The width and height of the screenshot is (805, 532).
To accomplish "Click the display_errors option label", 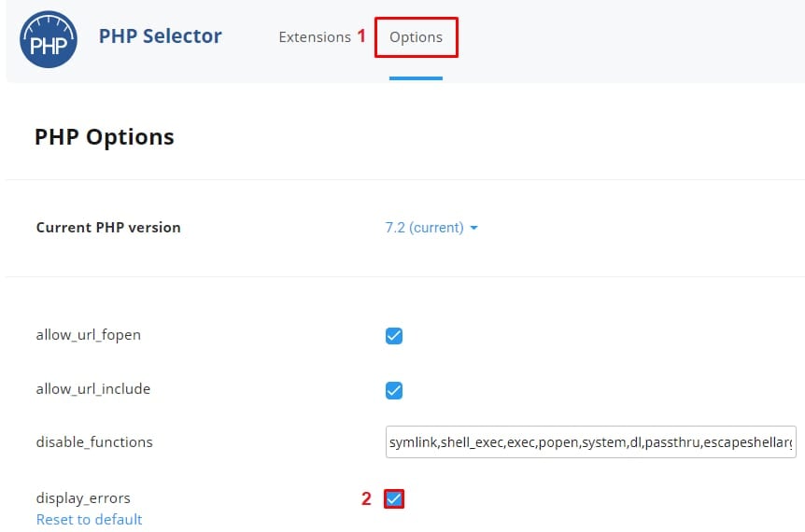I will 84,498.
